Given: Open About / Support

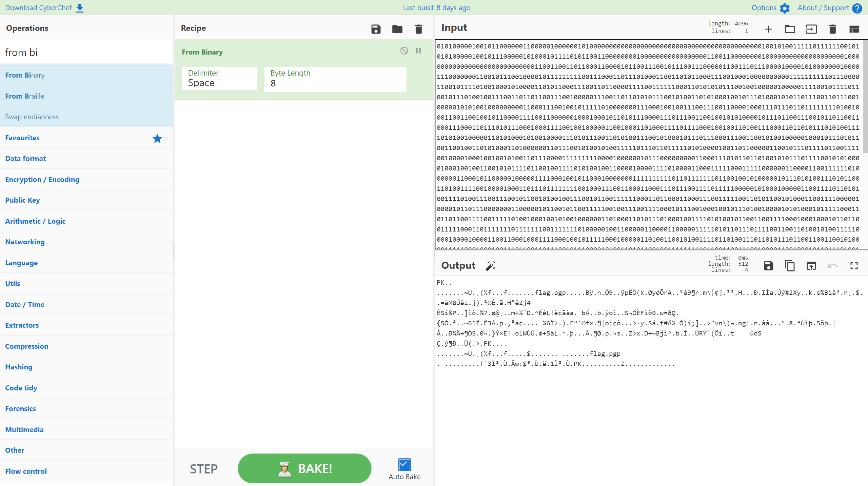Looking at the screenshot, I should click(824, 7).
